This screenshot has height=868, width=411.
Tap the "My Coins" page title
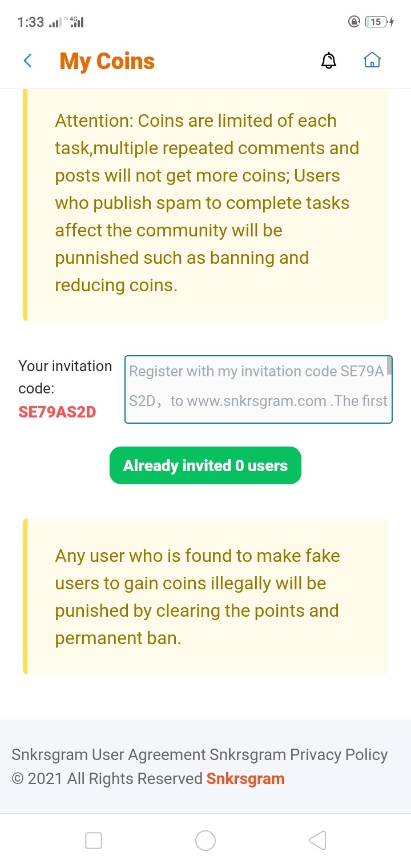(x=107, y=61)
